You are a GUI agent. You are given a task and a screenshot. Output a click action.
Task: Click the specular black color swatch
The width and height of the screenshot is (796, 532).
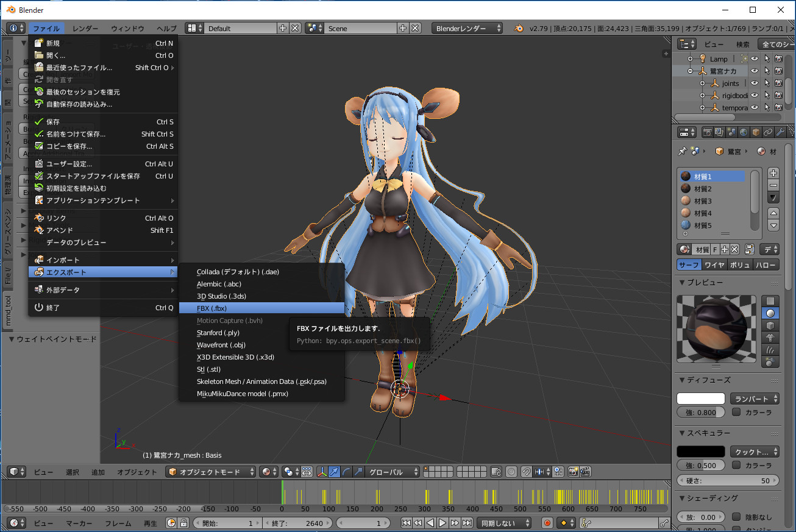tap(700, 452)
